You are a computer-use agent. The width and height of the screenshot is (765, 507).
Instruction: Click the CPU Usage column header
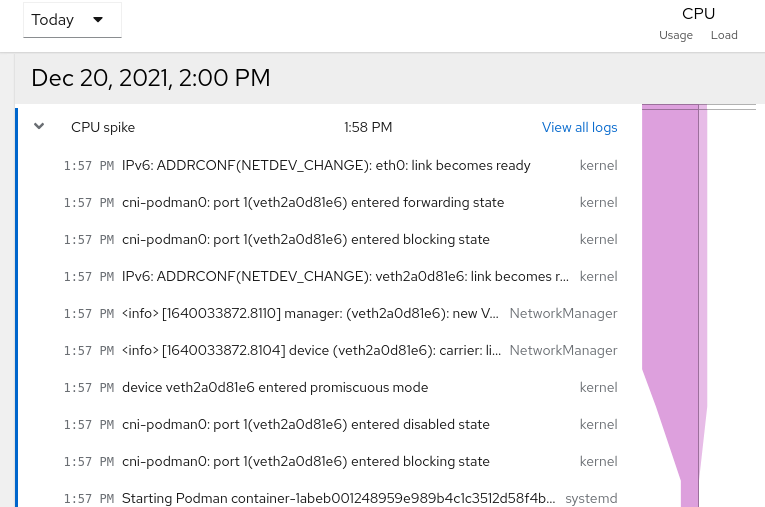[676, 35]
